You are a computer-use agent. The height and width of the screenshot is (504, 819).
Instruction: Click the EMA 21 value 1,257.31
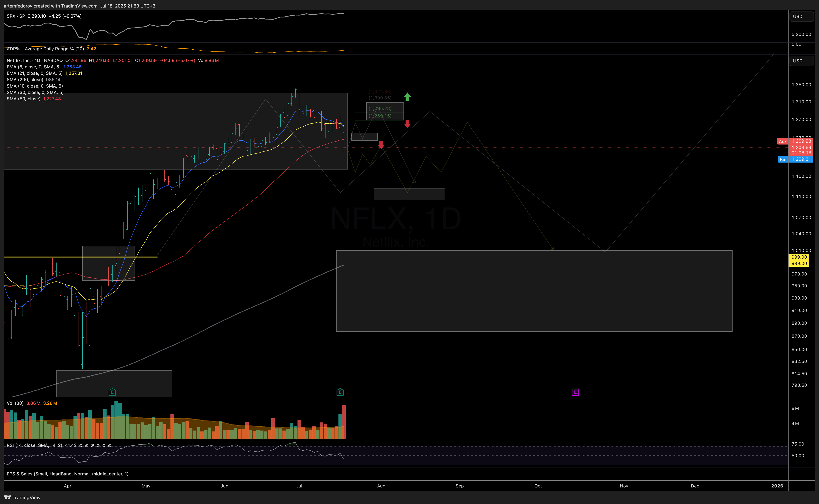(x=74, y=73)
